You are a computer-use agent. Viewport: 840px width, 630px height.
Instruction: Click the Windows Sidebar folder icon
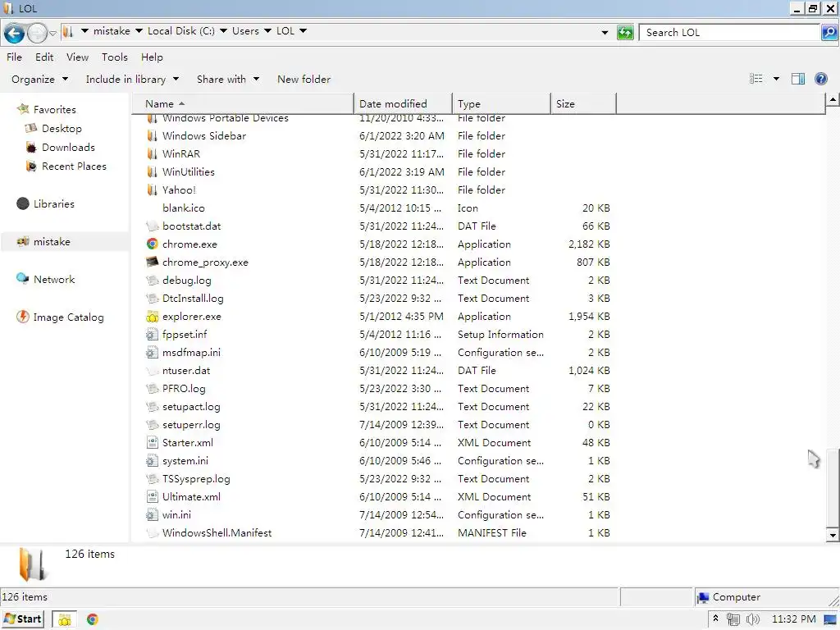(152, 135)
